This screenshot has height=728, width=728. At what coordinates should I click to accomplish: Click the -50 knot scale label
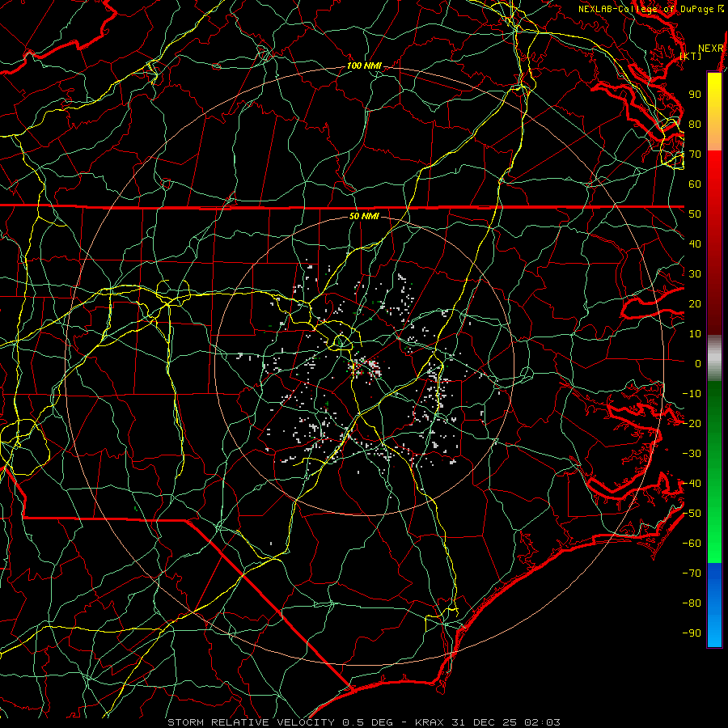pos(692,514)
